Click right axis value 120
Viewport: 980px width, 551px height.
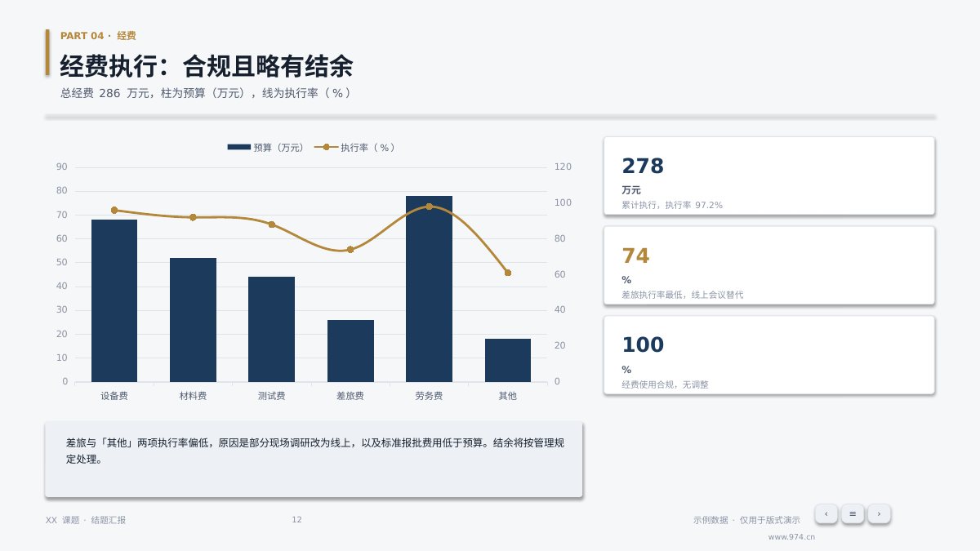(x=563, y=167)
